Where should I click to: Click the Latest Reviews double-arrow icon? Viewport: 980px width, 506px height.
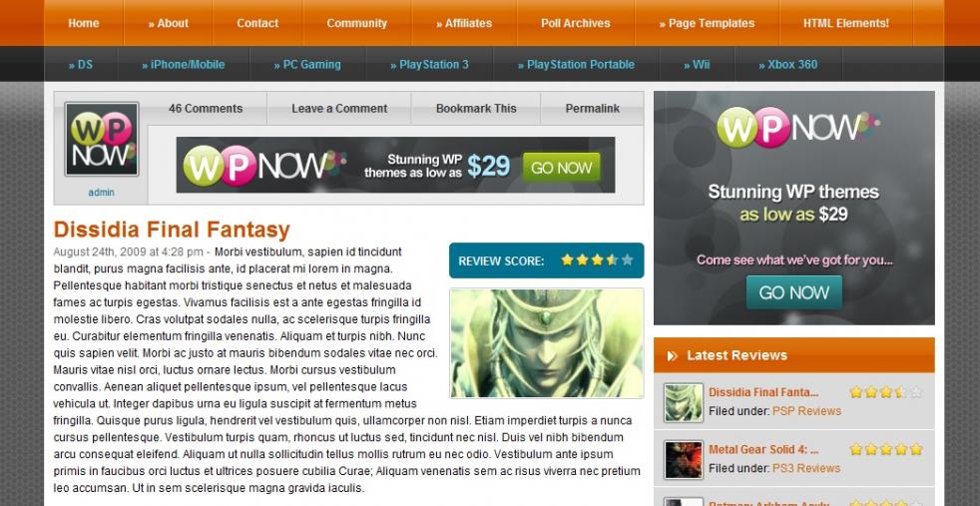673,355
